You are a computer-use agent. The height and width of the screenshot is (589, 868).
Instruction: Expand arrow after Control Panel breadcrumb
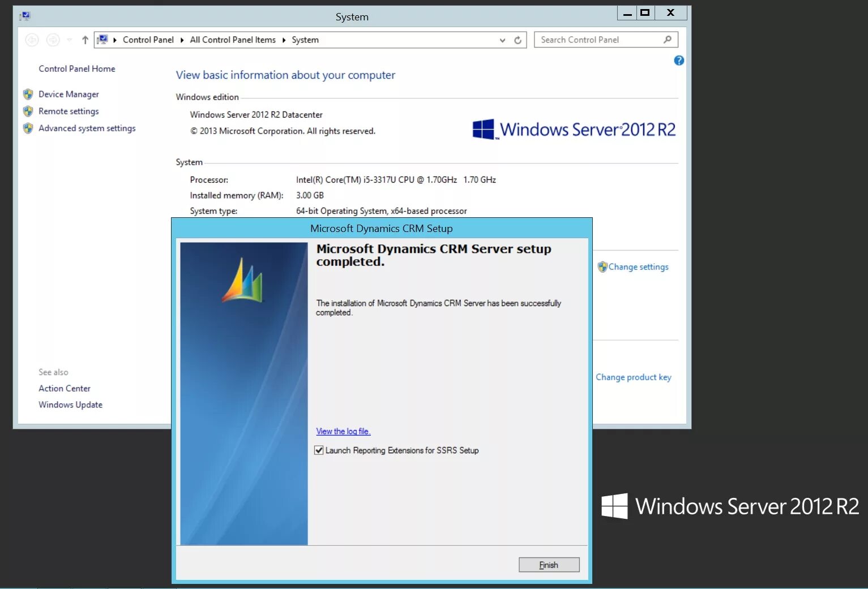pos(182,40)
